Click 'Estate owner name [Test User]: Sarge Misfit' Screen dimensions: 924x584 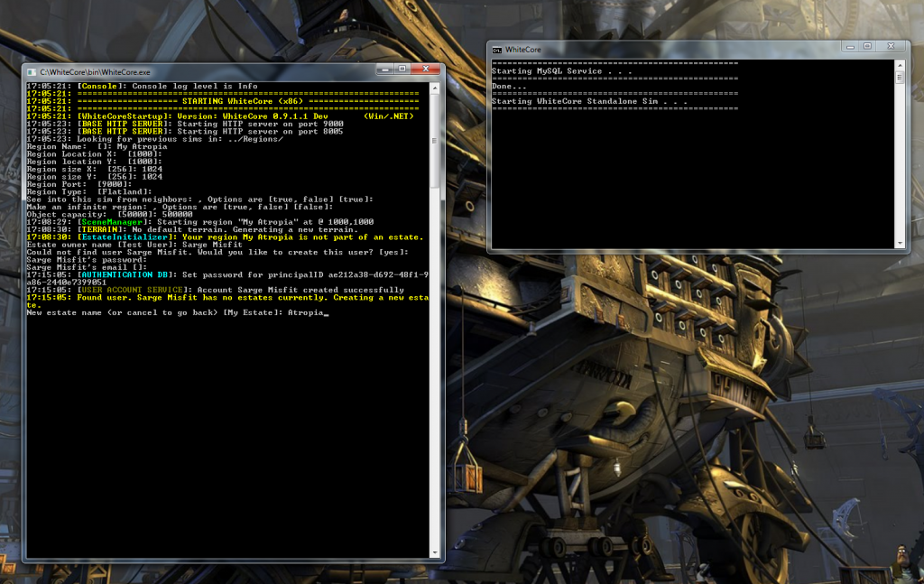point(134,245)
